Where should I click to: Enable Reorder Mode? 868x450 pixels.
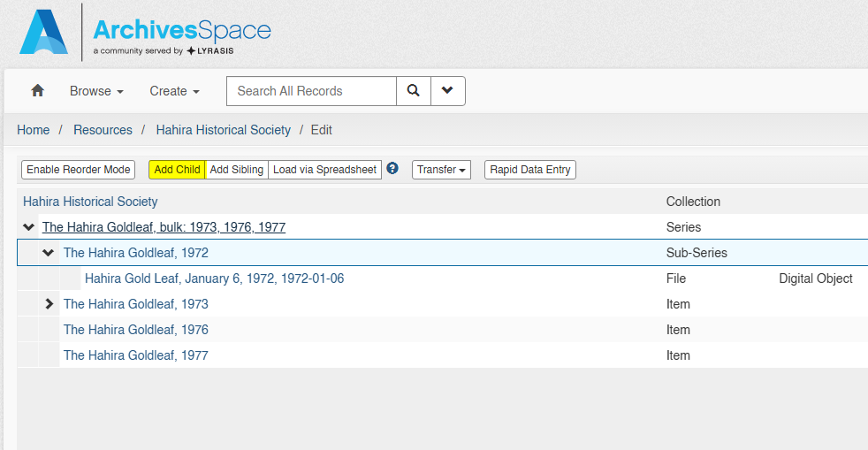coord(78,170)
